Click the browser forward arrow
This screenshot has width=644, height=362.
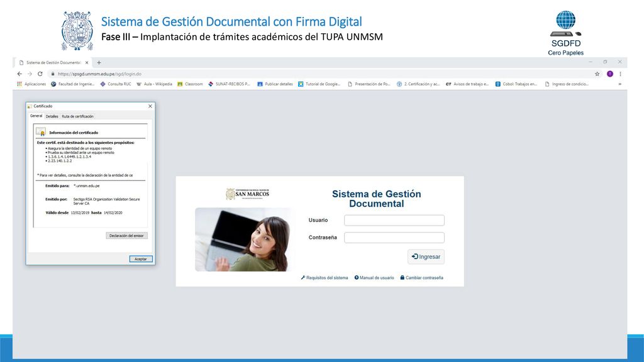pyautogui.click(x=30, y=74)
